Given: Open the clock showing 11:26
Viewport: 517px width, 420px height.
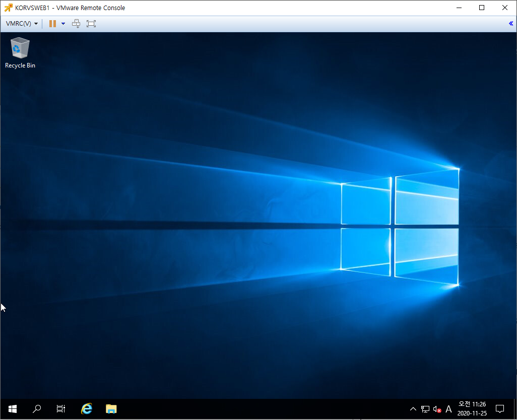Looking at the screenshot, I should [472, 409].
